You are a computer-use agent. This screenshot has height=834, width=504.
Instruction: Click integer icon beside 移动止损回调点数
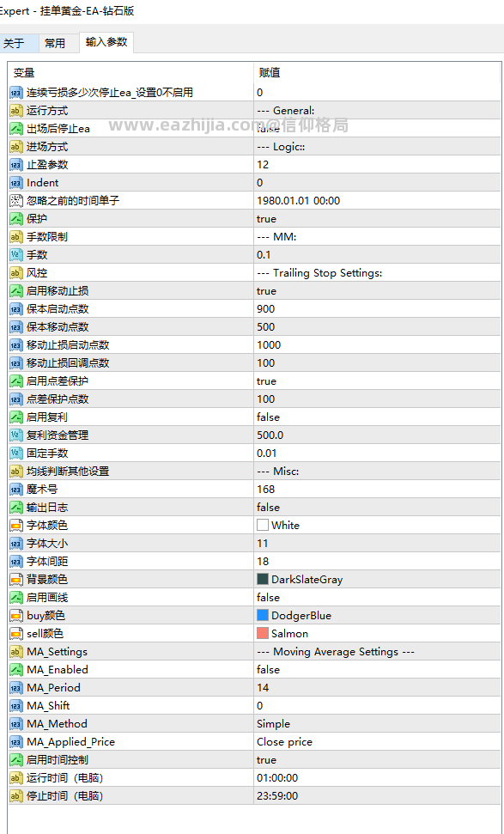click(16, 363)
